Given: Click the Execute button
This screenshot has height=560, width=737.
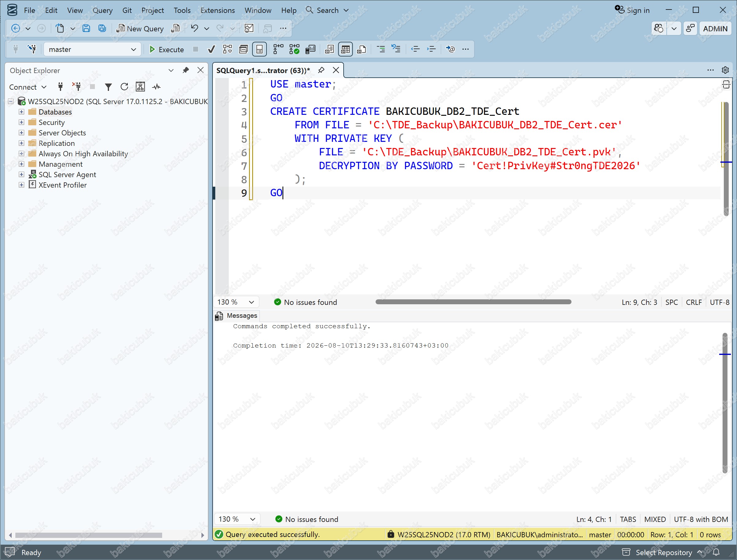Looking at the screenshot, I should pos(166,49).
